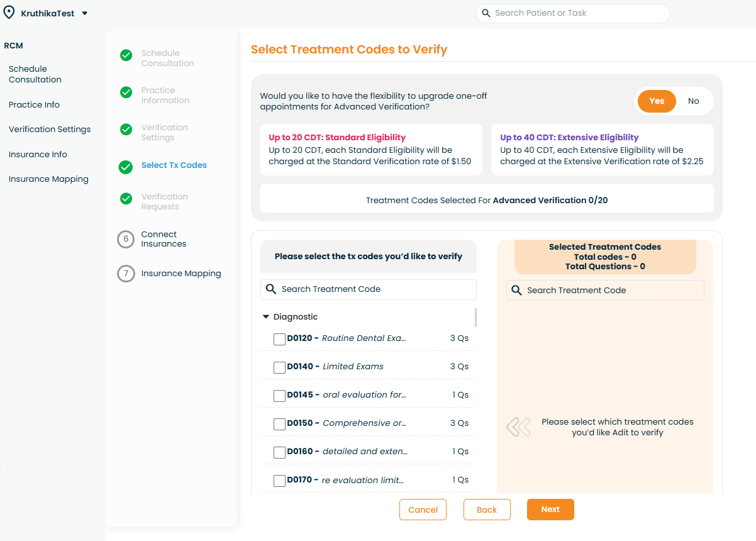The image size is (756, 541).
Task: Click the Cancel button
Action: 423,510
